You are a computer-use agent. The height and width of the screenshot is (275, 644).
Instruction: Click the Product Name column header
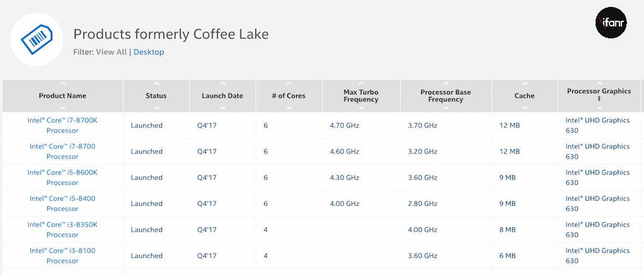[62, 96]
